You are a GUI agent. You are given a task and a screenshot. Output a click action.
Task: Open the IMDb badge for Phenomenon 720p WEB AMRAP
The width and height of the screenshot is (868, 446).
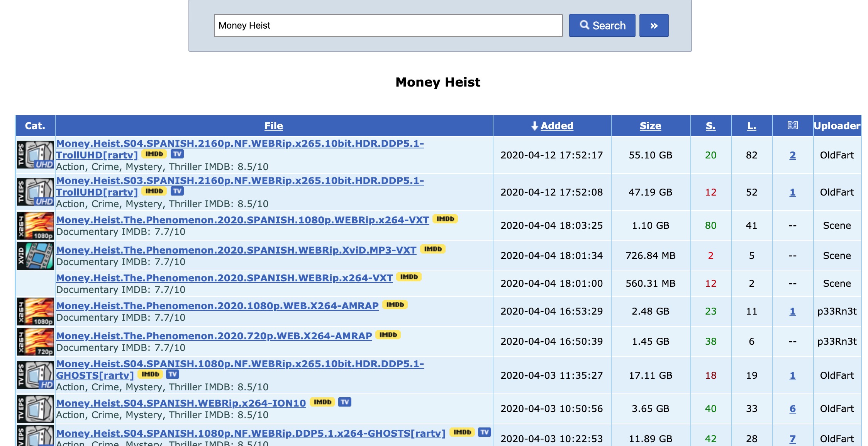pyautogui.click(x=388, y=335)
